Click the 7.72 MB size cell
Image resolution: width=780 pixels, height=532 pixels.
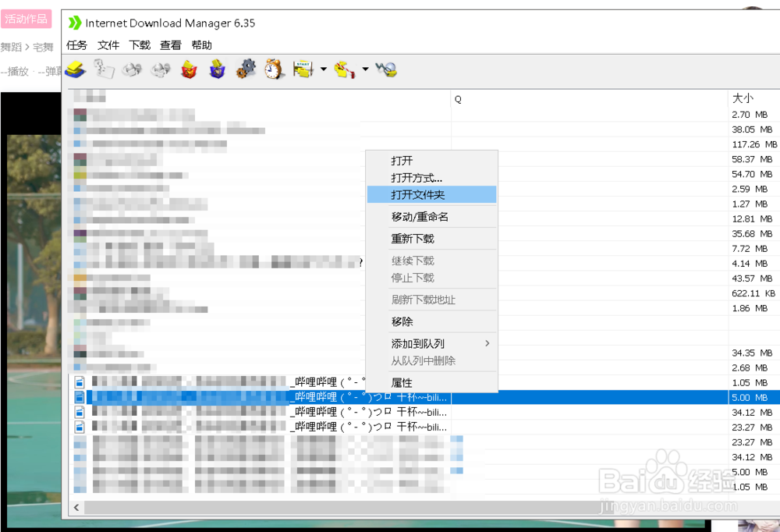tap(750, 248)
